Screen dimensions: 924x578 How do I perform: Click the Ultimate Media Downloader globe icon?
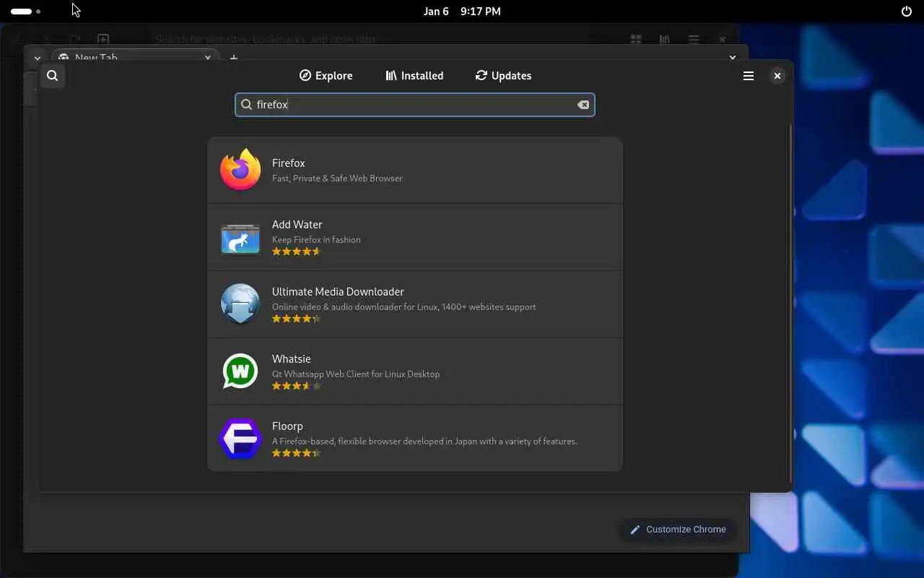coord(240,304)
